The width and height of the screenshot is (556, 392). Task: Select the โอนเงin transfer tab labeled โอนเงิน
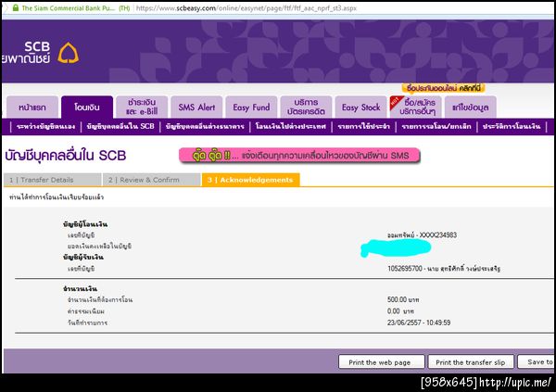87,107
